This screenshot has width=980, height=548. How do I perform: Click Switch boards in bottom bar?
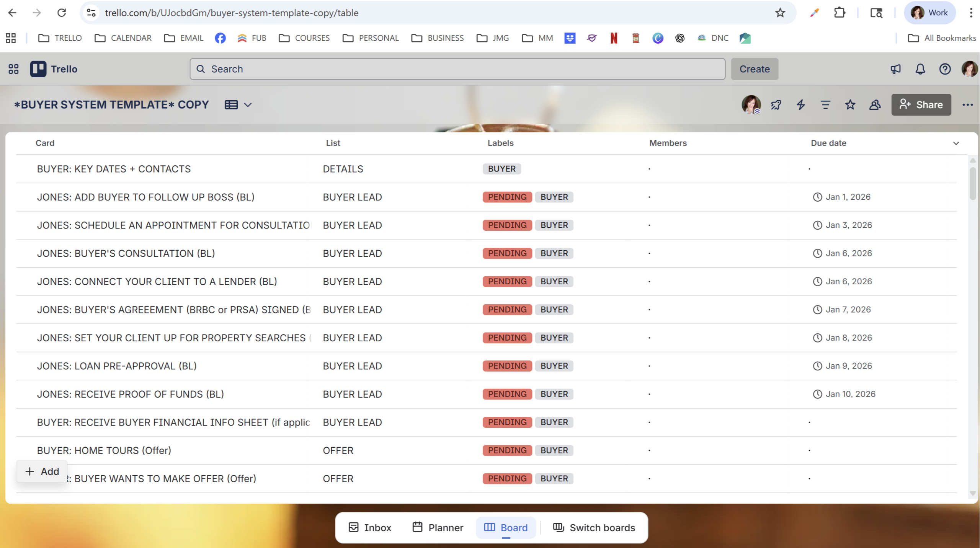pos(594,527)
